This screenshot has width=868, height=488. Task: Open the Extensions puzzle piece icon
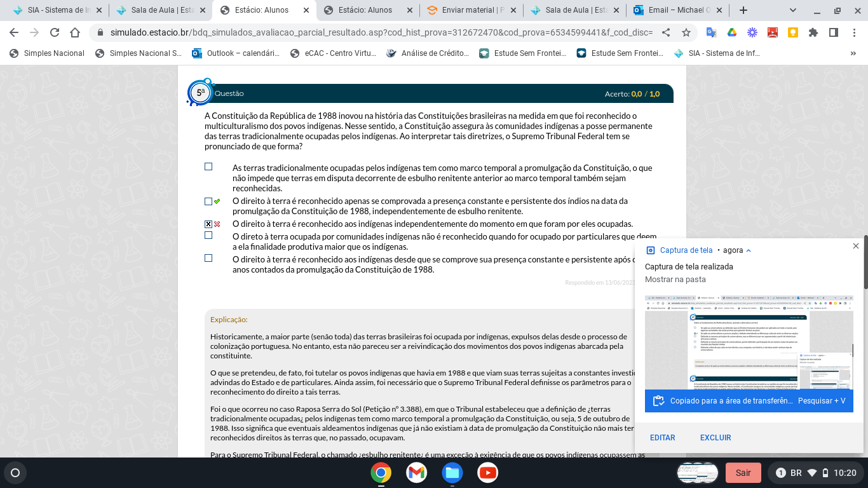(x=813, y=33)
